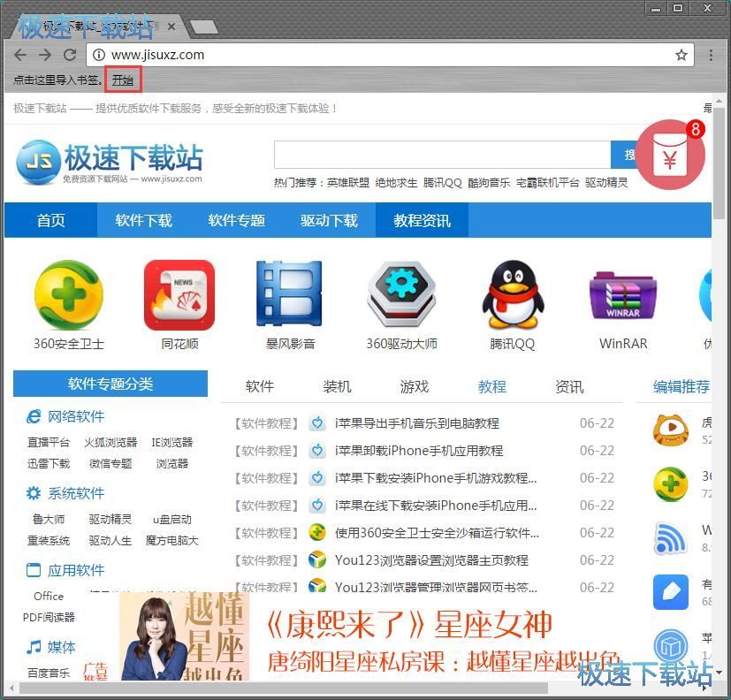This screenshot has height=700, width=731.
Task: Click the u盘启动 sidebar link
Action: 172,519
